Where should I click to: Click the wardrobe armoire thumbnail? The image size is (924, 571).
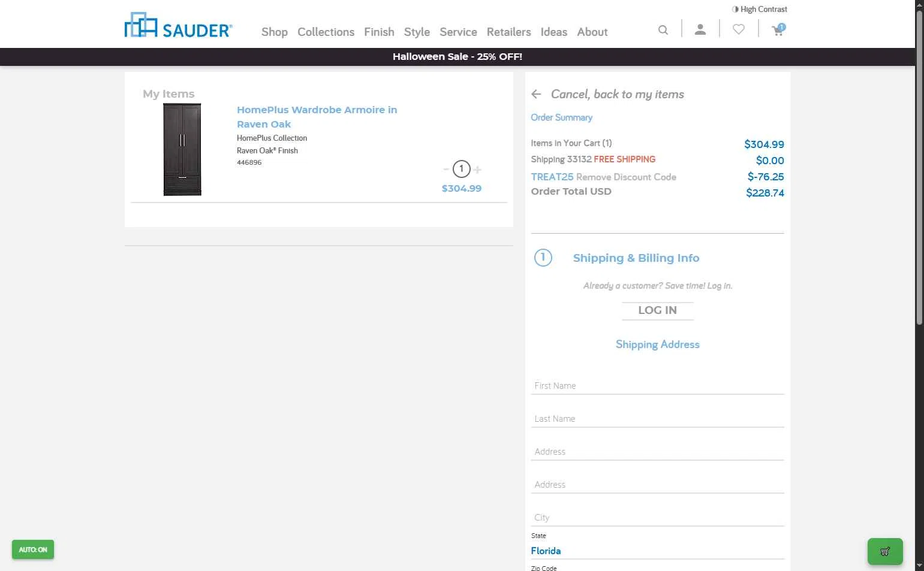(182, 149)
